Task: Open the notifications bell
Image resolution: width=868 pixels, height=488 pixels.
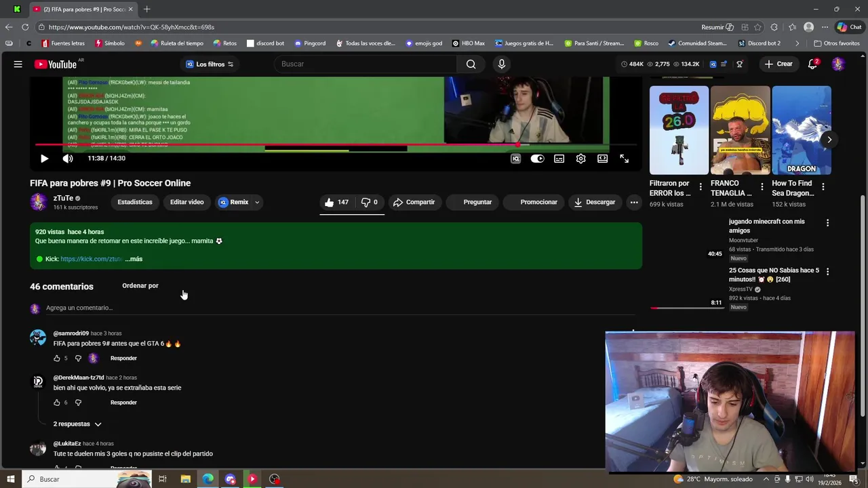Action: tap(812, 64)
